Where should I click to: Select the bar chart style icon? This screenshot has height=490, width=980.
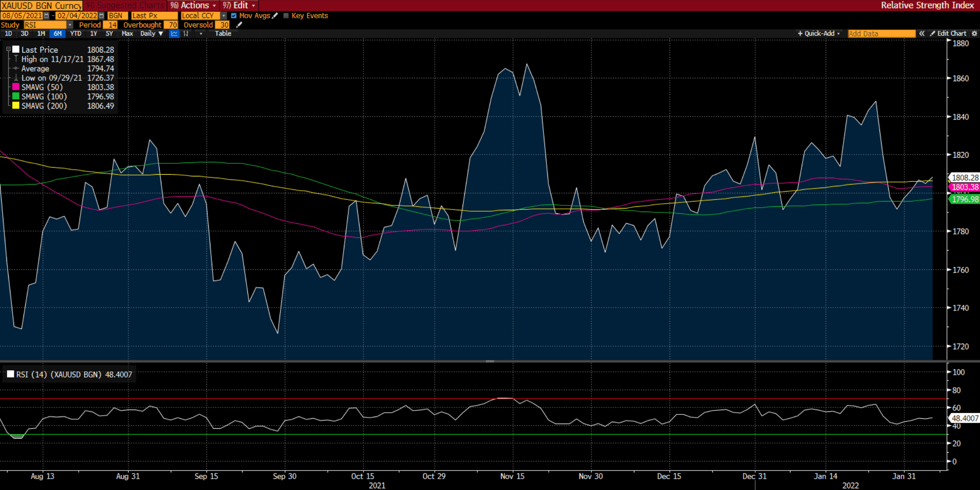tap(186, 33)
